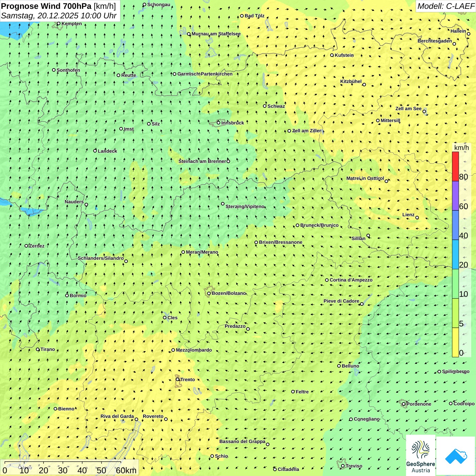Click the Feltre location circle

pos(293,392)
